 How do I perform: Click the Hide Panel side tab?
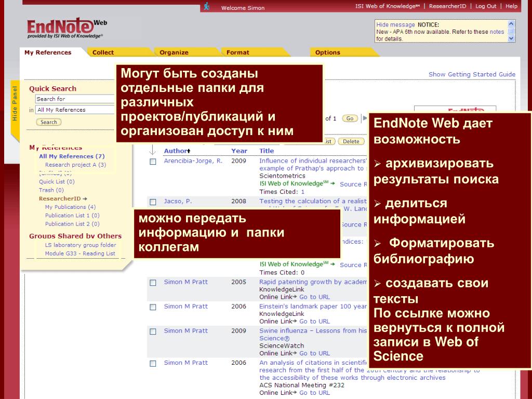15,103
